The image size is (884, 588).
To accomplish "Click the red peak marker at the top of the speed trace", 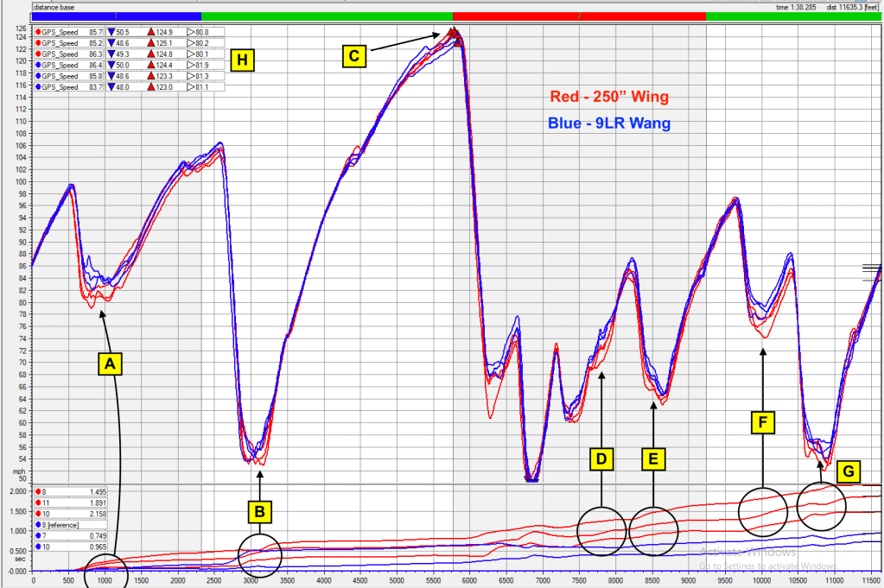I will coord(452,32).
